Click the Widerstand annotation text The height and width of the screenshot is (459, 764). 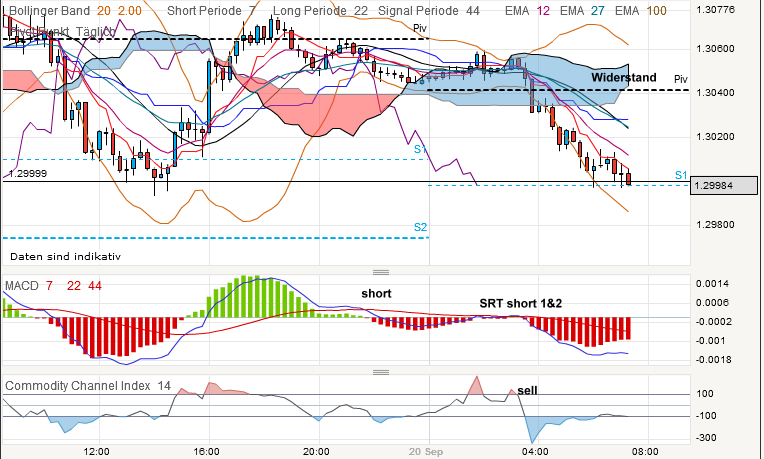click(x=624, y=77)
